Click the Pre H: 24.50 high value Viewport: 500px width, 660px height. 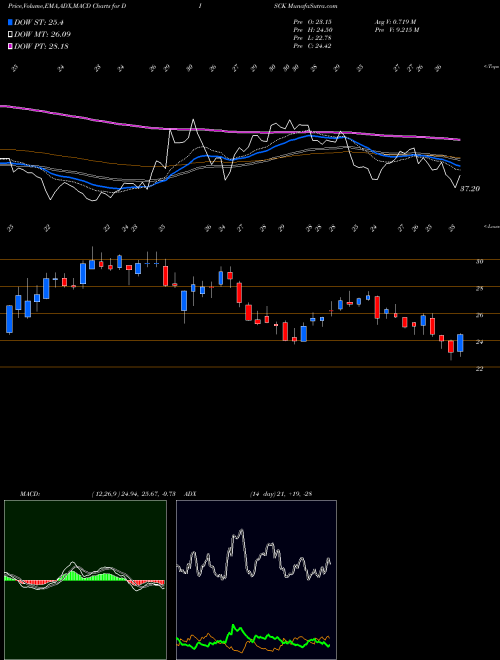(x=313, y=30)
